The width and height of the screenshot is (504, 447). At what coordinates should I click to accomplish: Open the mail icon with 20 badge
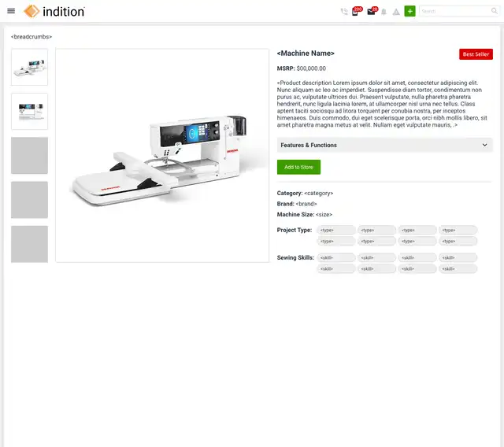[372, 11]
